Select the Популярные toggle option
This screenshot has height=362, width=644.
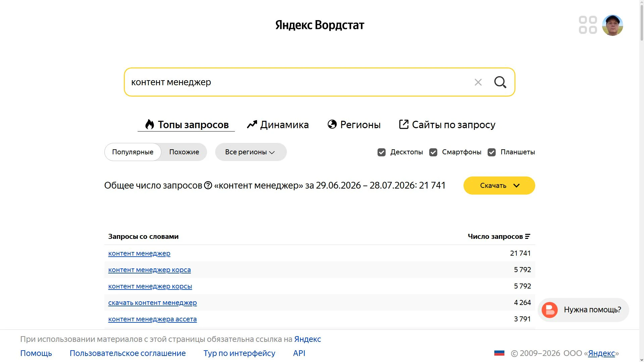pyautogui.click(x=133, y=152)
